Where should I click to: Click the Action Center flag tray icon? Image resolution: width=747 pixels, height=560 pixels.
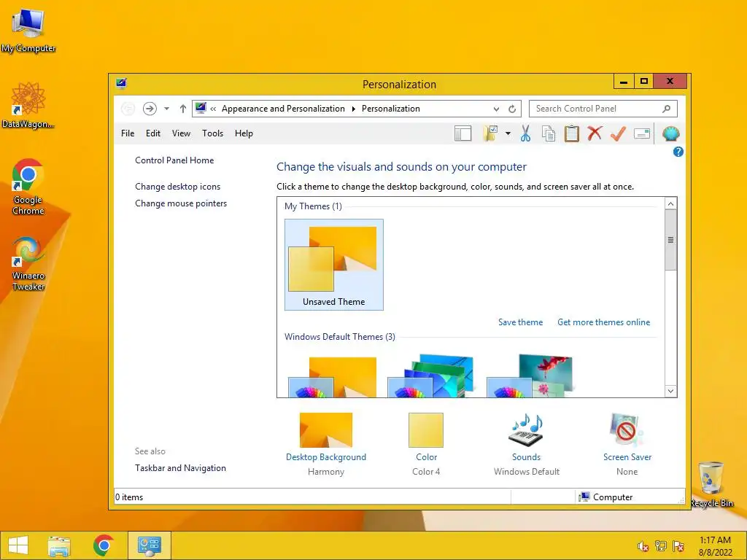[x=678, y=546]
